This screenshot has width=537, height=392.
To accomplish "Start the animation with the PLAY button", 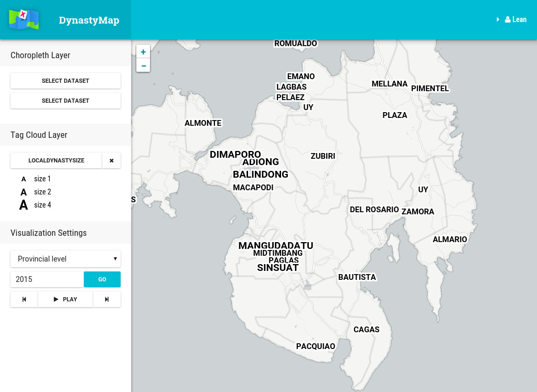I will 65,299.
